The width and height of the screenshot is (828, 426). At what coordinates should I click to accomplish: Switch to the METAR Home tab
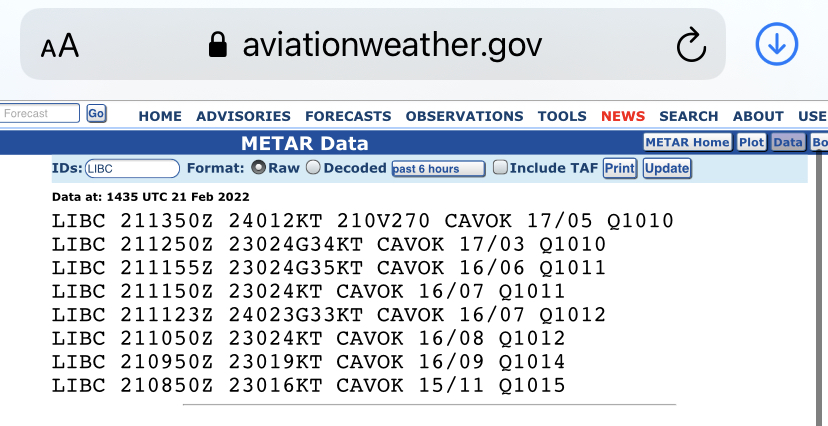tap(687, 143)
